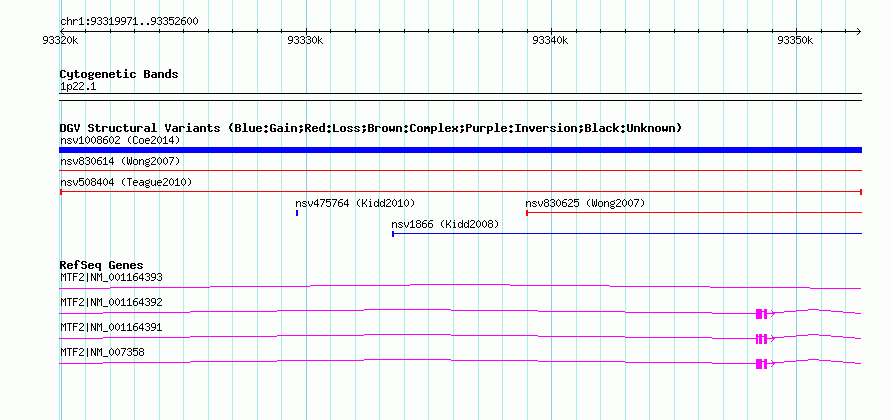Click the 1p22.1 band label

coord(78,87)
